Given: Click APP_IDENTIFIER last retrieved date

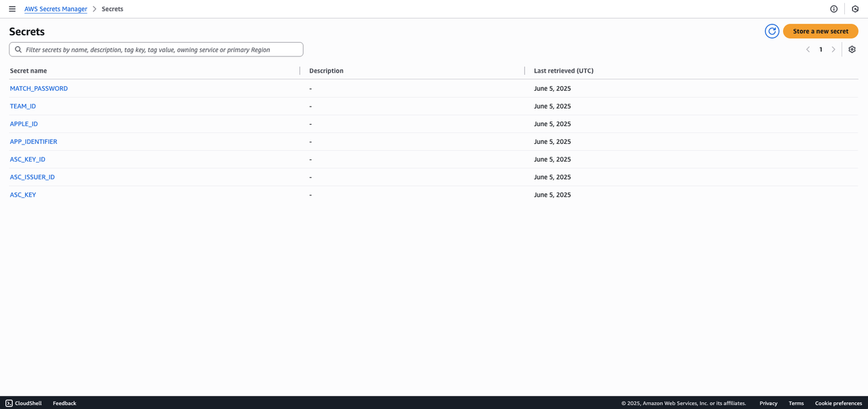Looking at the screenshot, I should pos(552,141).
